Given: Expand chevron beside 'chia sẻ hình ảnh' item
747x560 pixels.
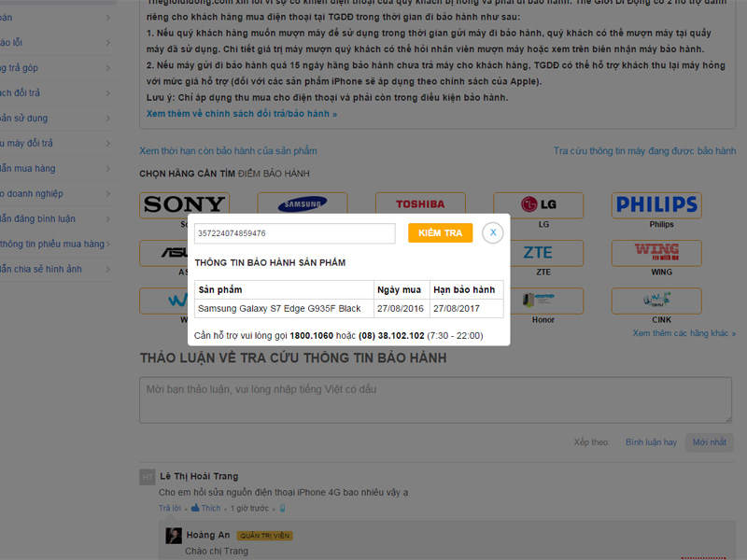Looking at the screenshot, I should [x=108, y=270].
